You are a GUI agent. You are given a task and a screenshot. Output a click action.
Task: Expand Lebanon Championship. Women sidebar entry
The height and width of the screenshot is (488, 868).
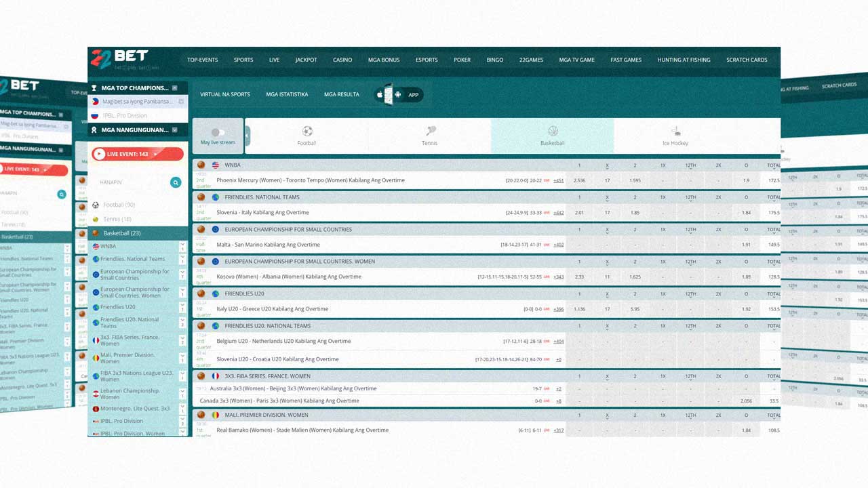click(x=182, y=393)
